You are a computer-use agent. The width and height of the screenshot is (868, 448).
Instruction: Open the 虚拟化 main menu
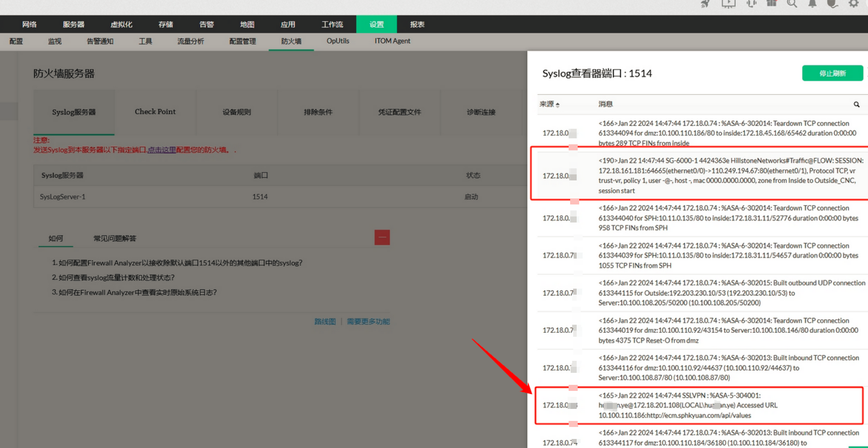[121, 24]
